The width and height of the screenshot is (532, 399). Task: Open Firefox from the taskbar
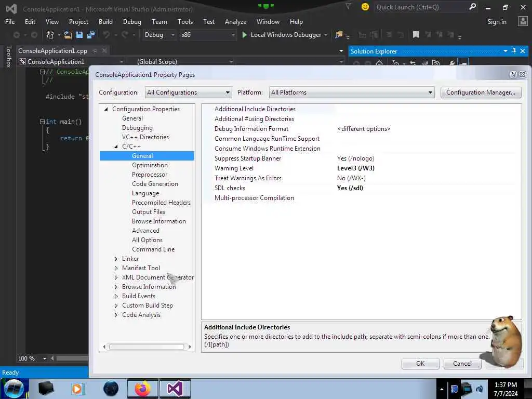[x=142, y=389]
